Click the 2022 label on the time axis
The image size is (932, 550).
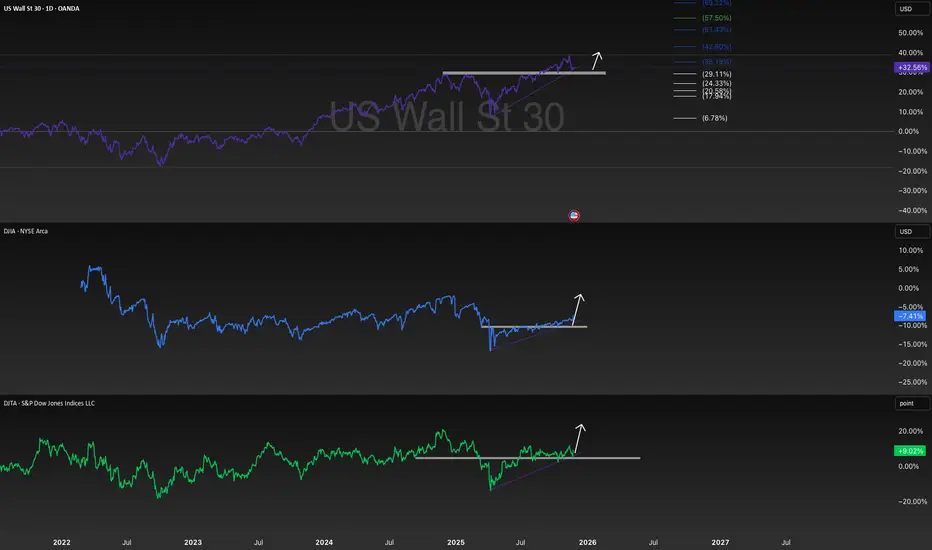(x=61, y=542)
